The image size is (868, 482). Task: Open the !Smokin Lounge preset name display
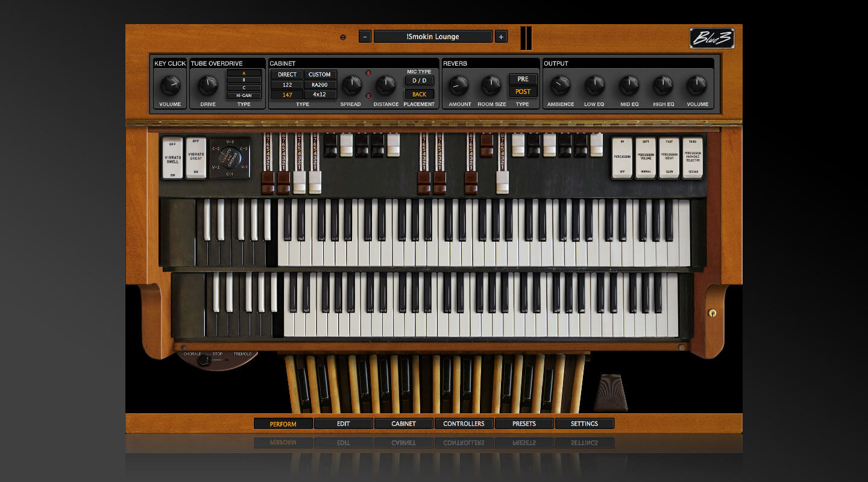click(433, 37)
